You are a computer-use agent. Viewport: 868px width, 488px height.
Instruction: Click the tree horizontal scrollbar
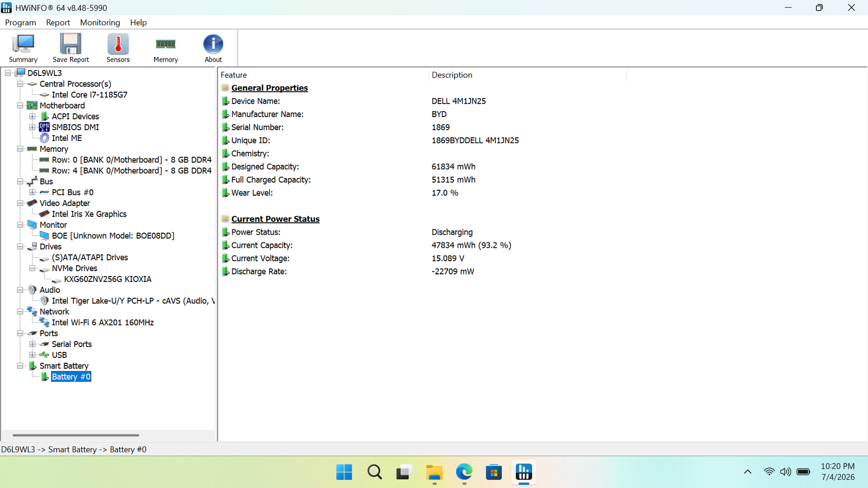(76, 435)
